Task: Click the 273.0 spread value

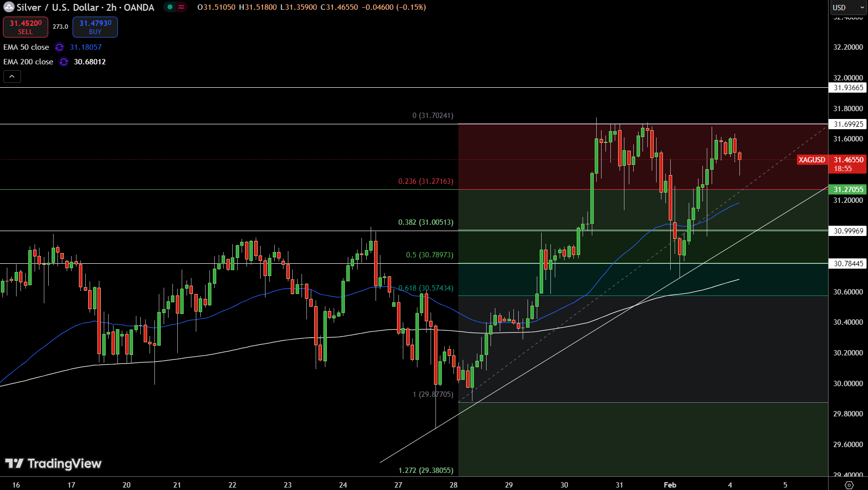Action: (x=60, y=27)
